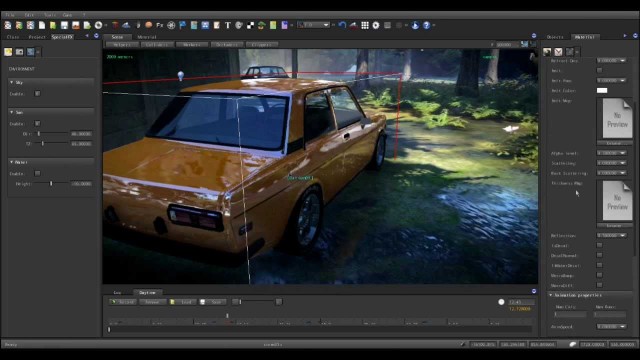Image resolution: width=640 pixels, height=360 pixels.
Task: Click the blue people icon in toolbar
Action: point(205,25)
